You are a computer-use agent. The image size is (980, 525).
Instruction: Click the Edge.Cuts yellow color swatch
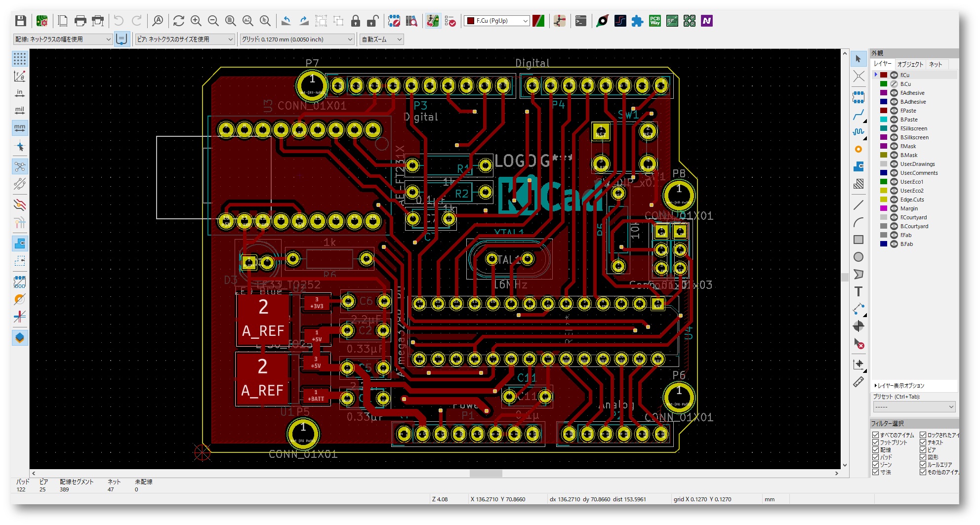(884, 200)
